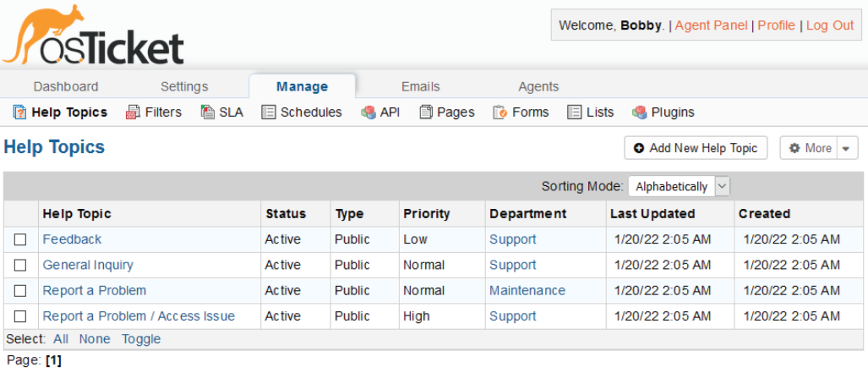Open the Agents tab
The width and height of the screenshot is (868, 373).
(x=538, y=86)
